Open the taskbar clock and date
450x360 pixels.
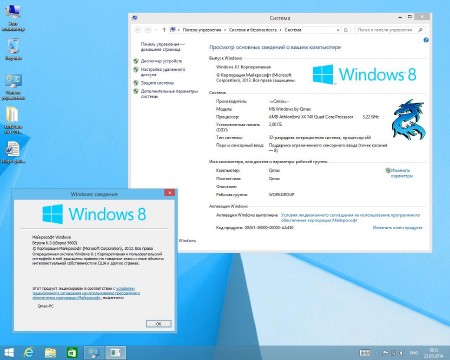(x=434, y=353)
